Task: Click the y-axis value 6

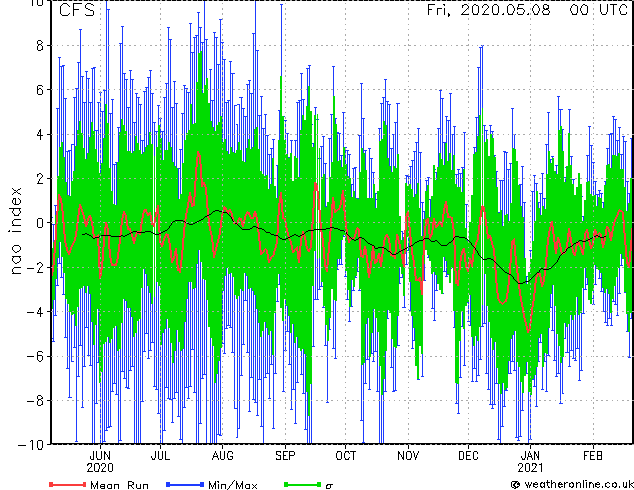Action: [40, 90]
